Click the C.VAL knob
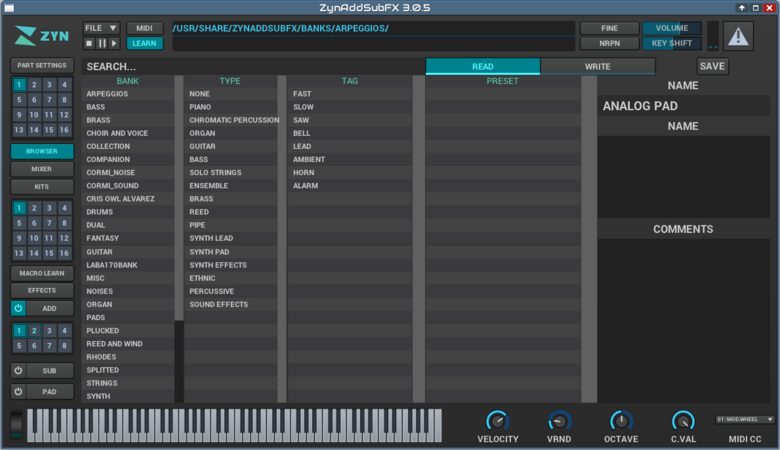The height and width of the screenshot is (450, 780). coord(683,421)
